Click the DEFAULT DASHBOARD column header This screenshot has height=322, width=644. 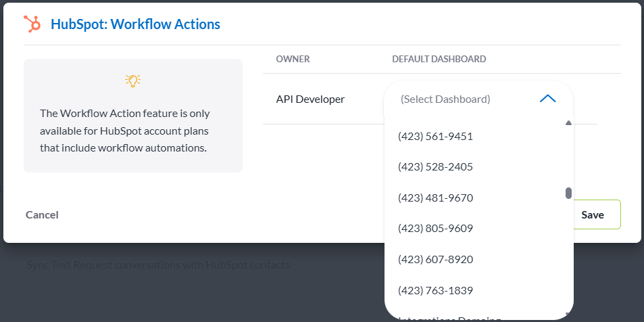click(x=439, y=59)
